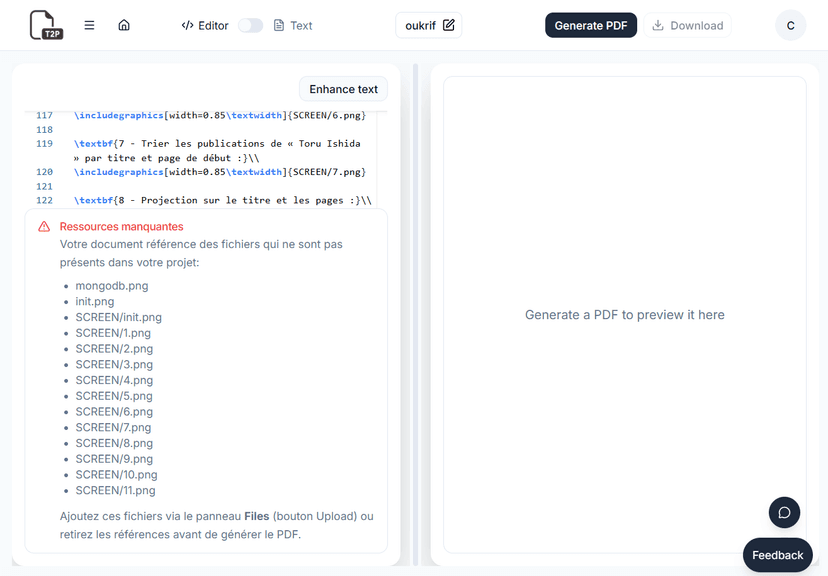Viewport: 828px width, 576px height.
Task: Click the document icon beside Text
Action: [279, 26]
